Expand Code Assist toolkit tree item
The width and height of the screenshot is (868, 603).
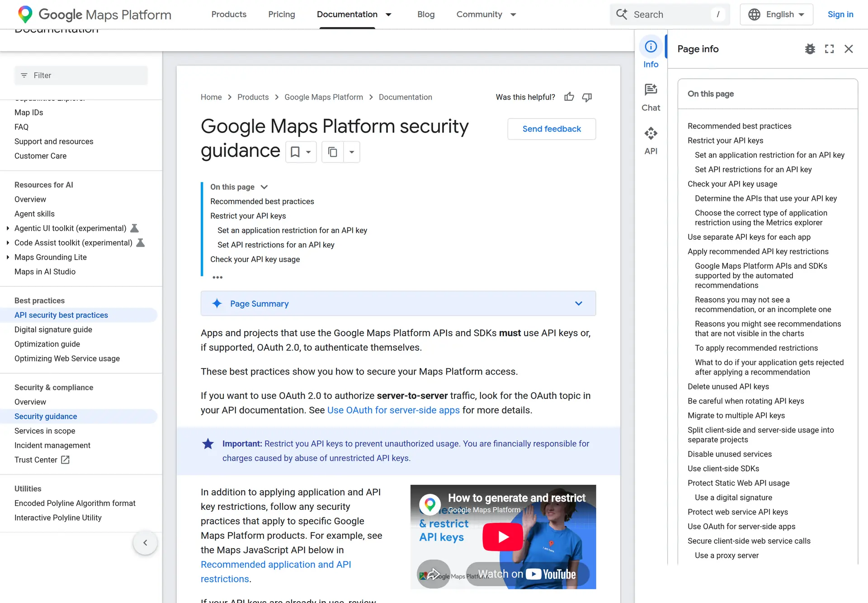tap(8, 243)
